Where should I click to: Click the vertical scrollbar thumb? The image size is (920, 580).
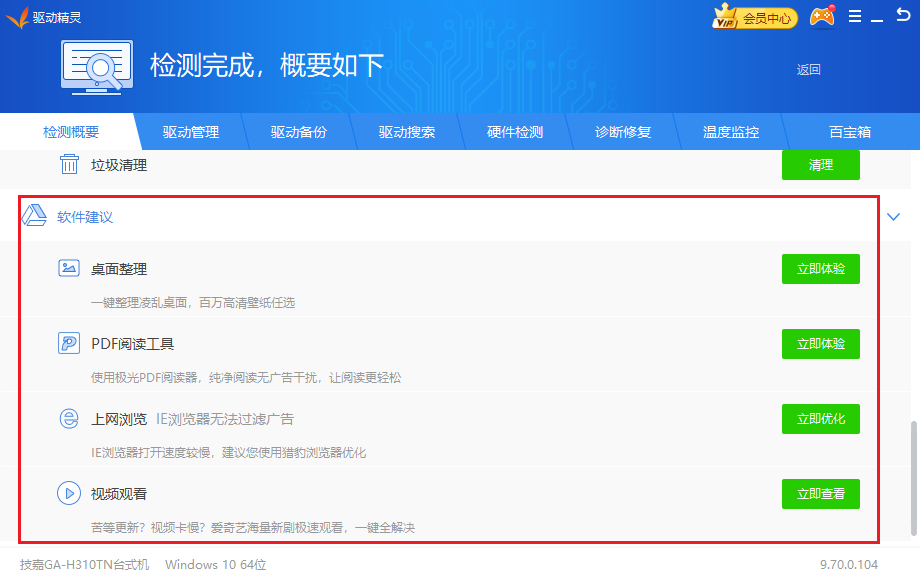click(913, 478)
